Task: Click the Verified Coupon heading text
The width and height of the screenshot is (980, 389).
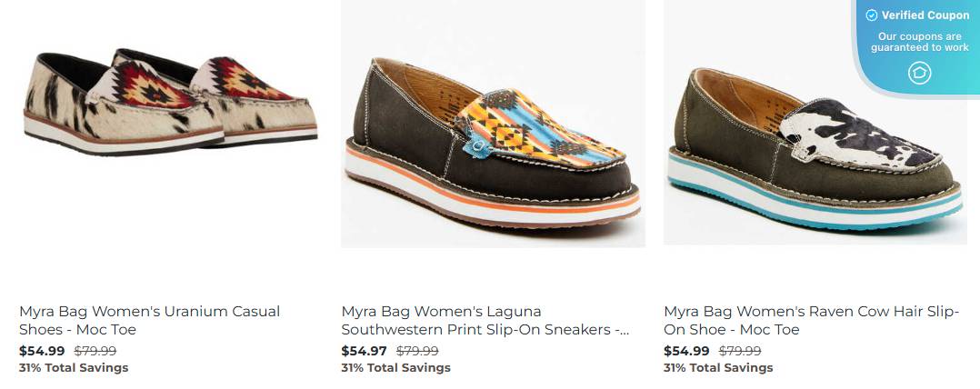Action: (925, 15)
